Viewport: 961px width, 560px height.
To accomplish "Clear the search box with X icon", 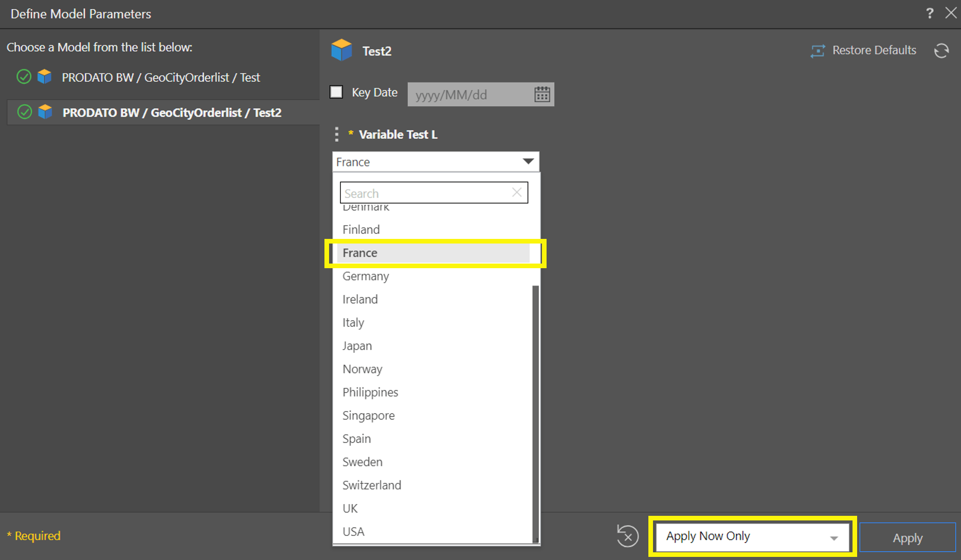I will [517, 193].
